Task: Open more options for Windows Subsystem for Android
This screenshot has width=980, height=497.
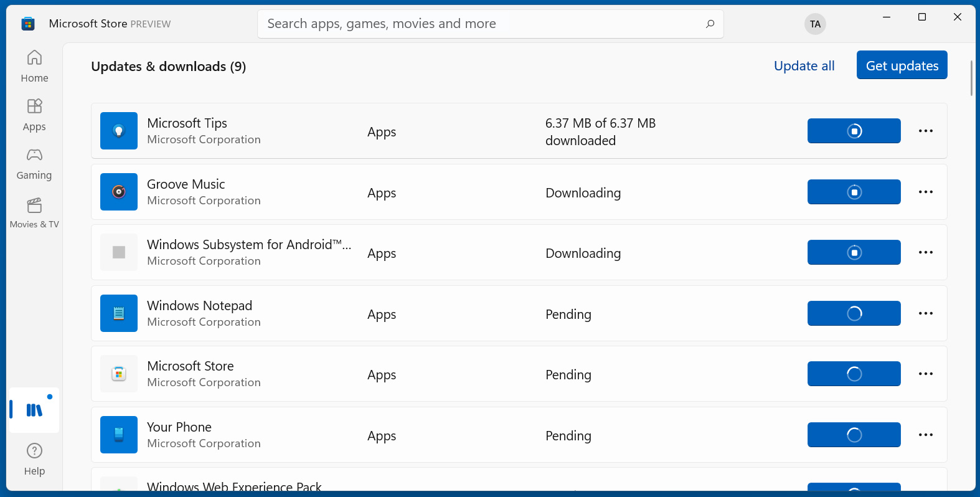Action: [x=926, y=252]
